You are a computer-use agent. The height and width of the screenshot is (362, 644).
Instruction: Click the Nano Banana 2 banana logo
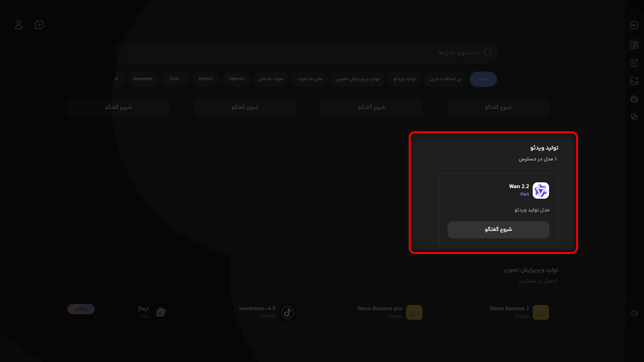point(540,312)
